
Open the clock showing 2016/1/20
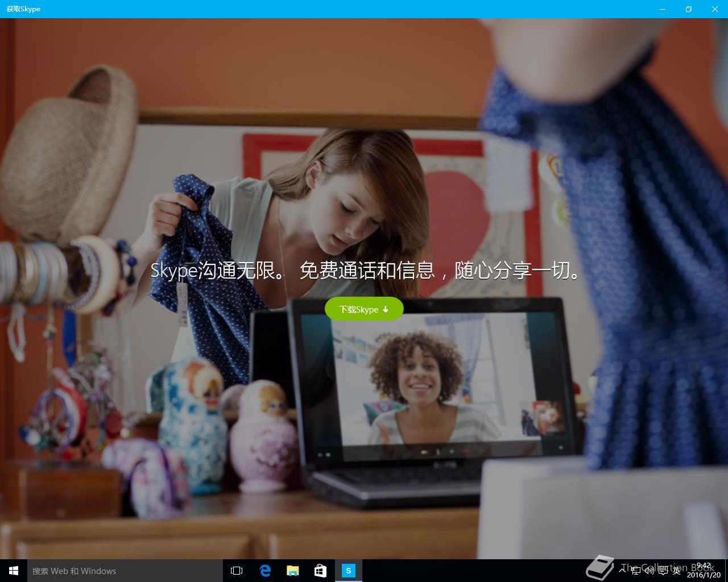click(703, 571)
